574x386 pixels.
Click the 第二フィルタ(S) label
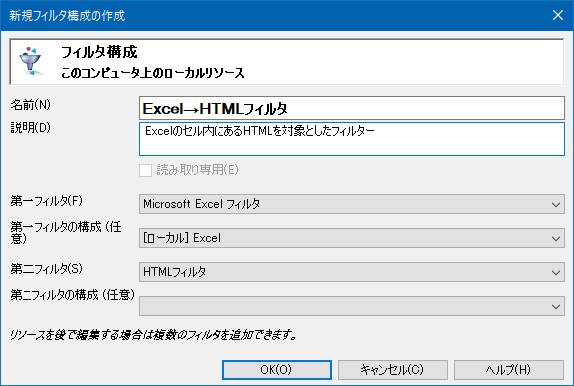46,269
